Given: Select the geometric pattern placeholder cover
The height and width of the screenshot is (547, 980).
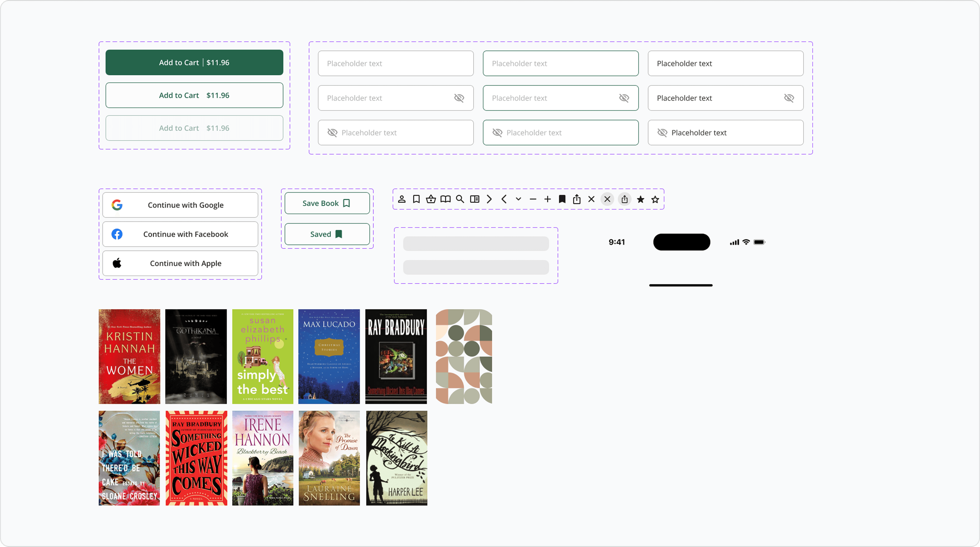Looking at the screenshot, I should click(x=464, y=357).
